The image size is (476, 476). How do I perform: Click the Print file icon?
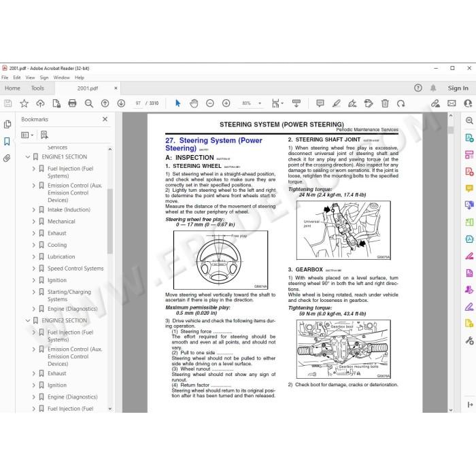point(72,103)
